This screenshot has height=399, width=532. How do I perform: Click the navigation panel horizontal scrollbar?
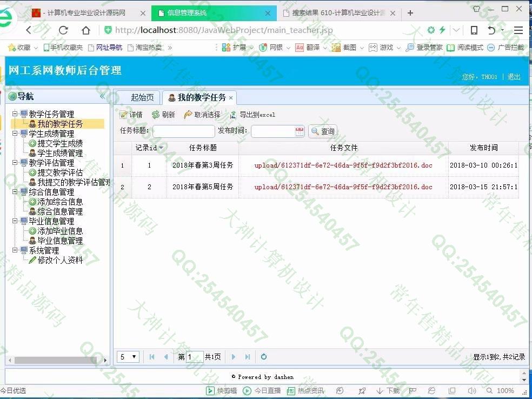[57, 360]
